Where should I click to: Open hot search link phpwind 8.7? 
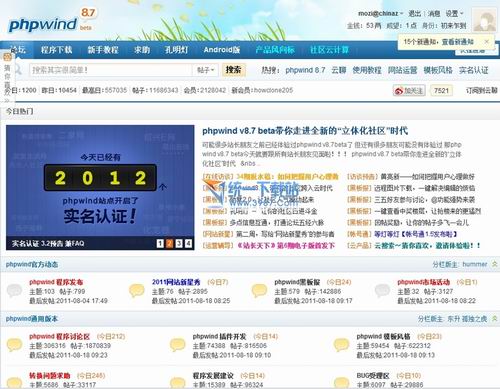coord(305,70)
